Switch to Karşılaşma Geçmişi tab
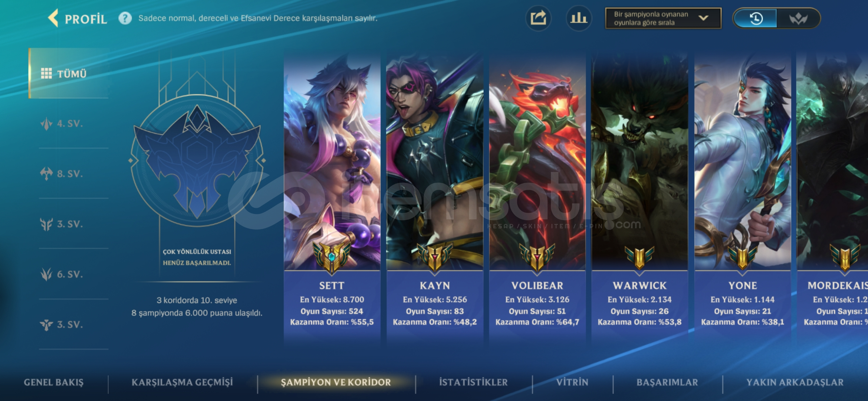The height and width of the screenshot is (401, 868). (x=182, y=382)
